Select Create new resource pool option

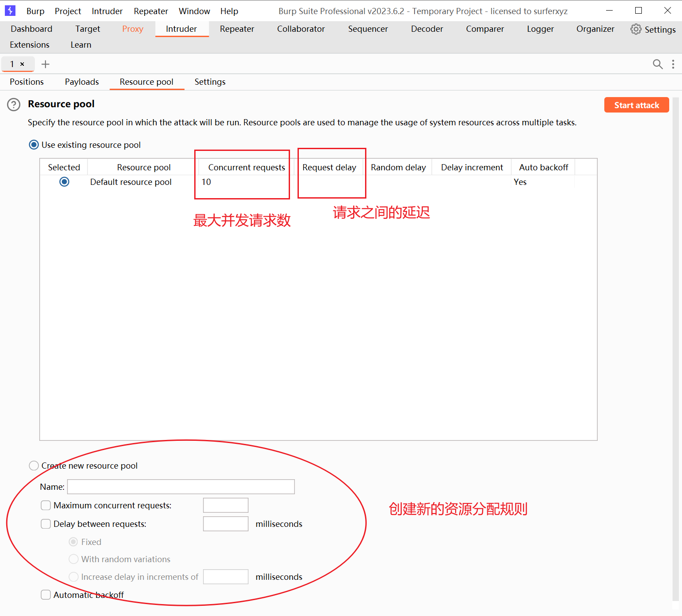34,466
